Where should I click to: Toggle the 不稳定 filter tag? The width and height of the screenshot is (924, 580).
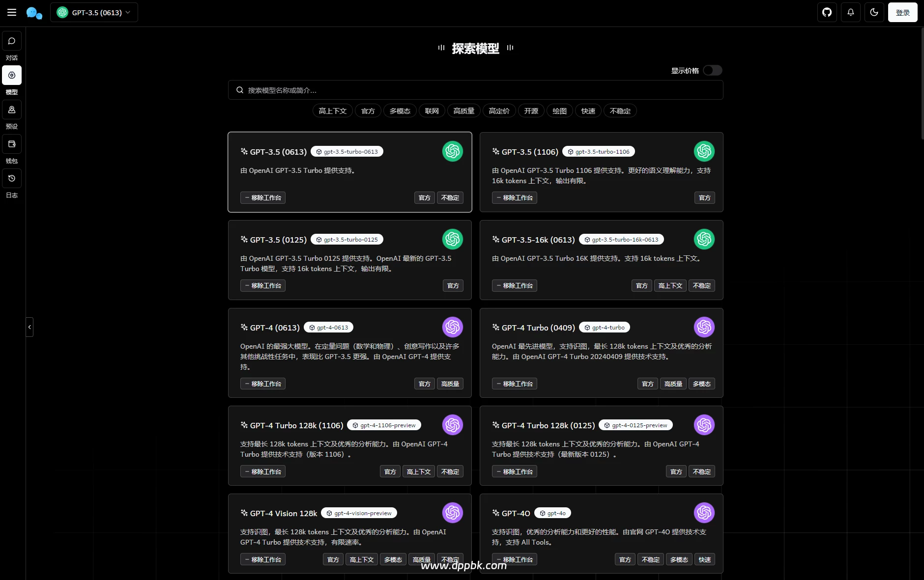pos(620,111)
